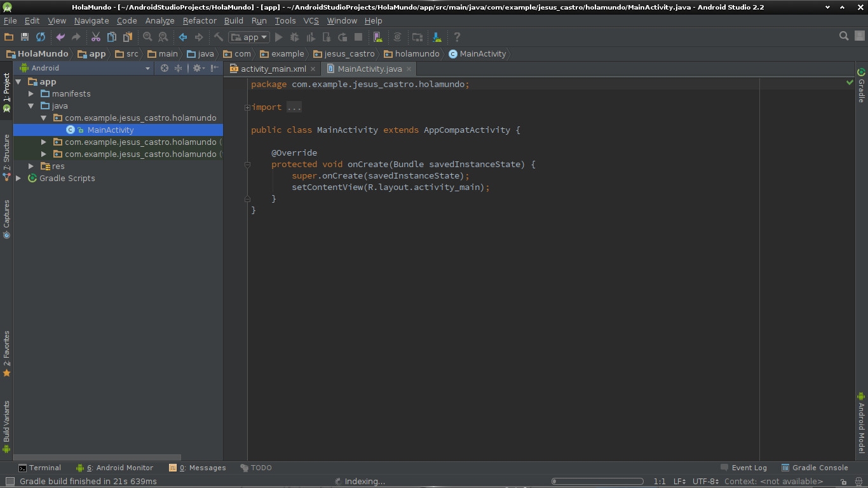Click the Make Project hammer icon
The height and width of the screenshot is (488, 868).
pyautogui.click(x=219, y=37)
